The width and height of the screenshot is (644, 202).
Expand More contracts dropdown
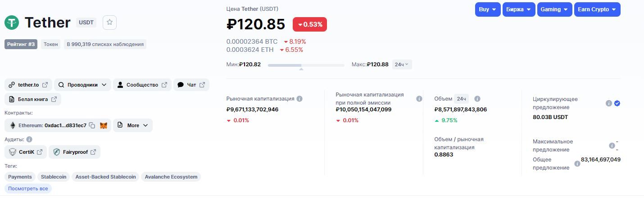(x=133, y=125)
